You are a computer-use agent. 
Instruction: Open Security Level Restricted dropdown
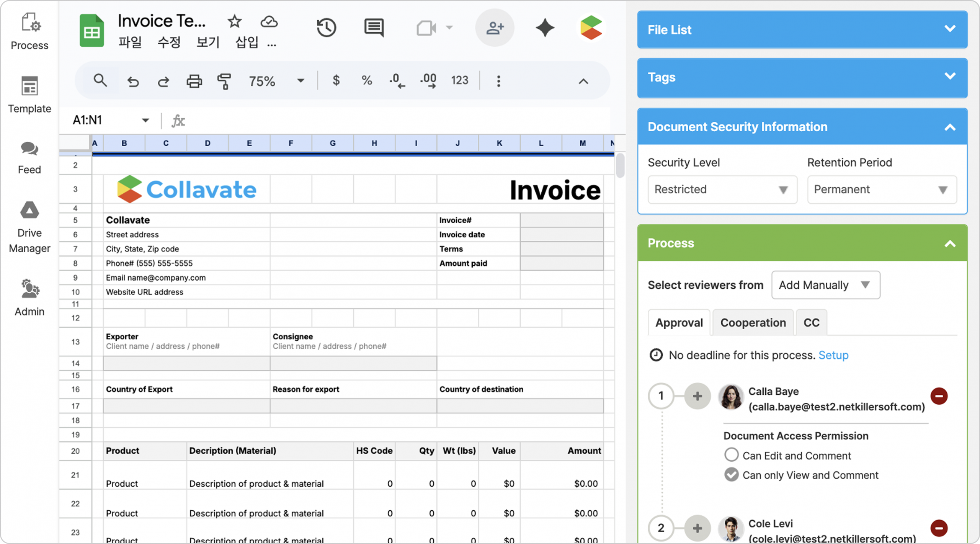click(722, 190)
